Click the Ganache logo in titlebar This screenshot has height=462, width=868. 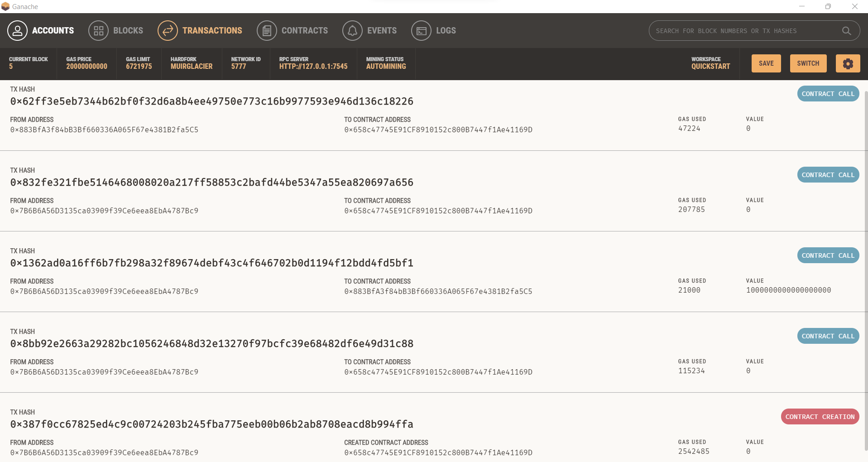pos(6,6)
